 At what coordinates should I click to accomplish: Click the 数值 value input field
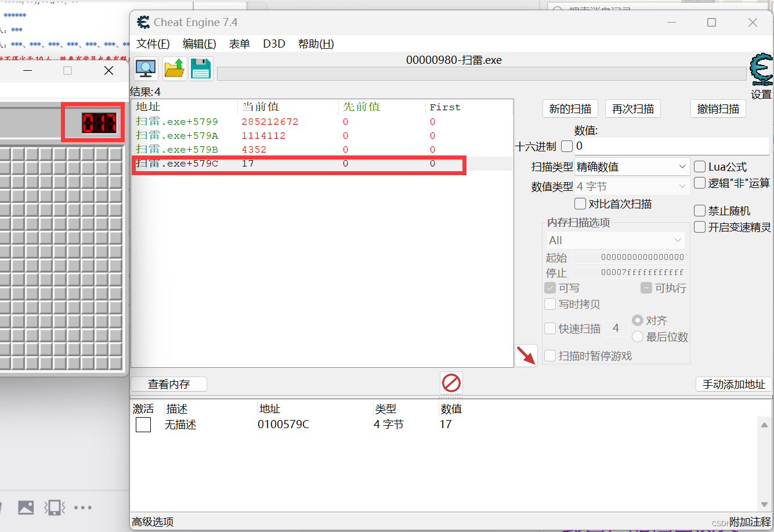(x=671, y=146)
